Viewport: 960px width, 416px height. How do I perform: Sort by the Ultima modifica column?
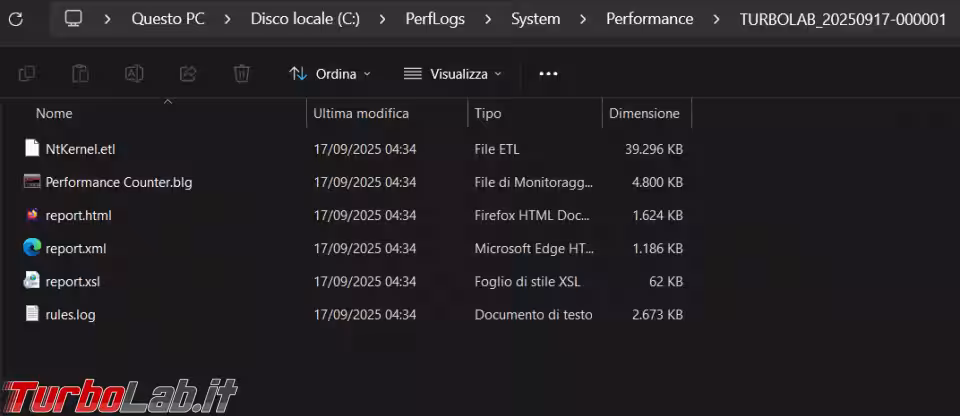360,113
